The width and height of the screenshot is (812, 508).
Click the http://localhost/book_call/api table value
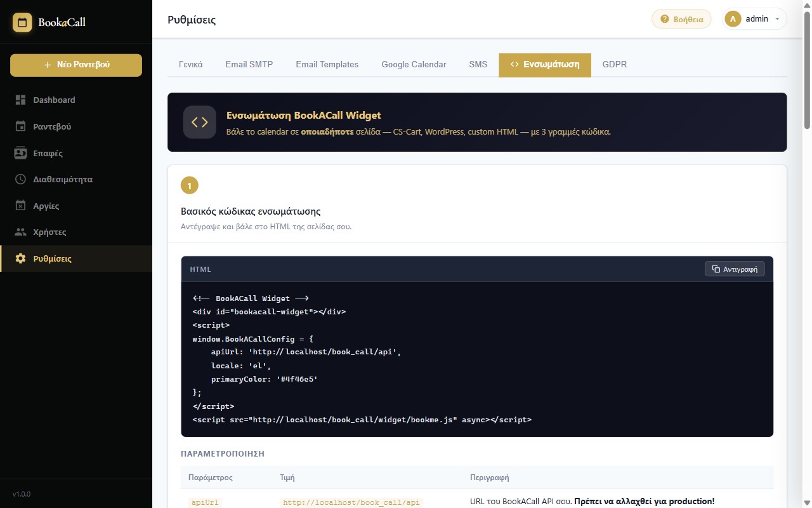pos(351,502)
